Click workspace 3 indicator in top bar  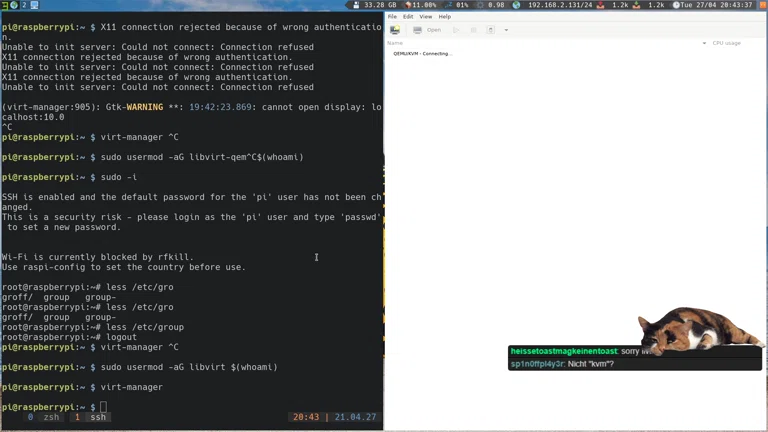[x=4, y=5]
